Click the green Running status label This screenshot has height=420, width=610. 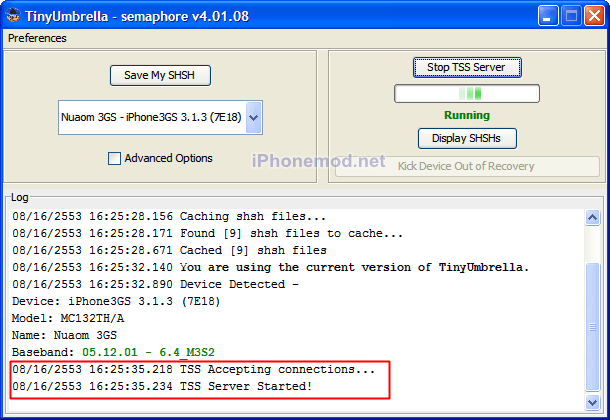click(x=467, y=115)
